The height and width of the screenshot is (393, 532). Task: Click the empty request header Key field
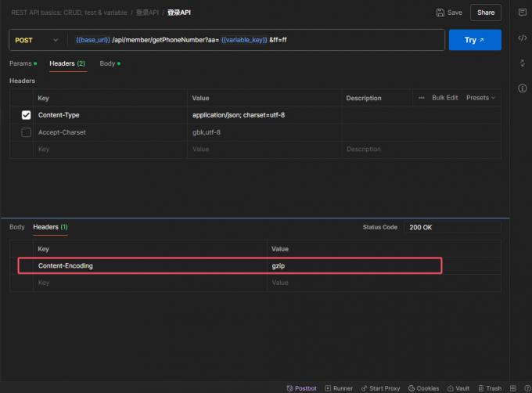[110, 150]
